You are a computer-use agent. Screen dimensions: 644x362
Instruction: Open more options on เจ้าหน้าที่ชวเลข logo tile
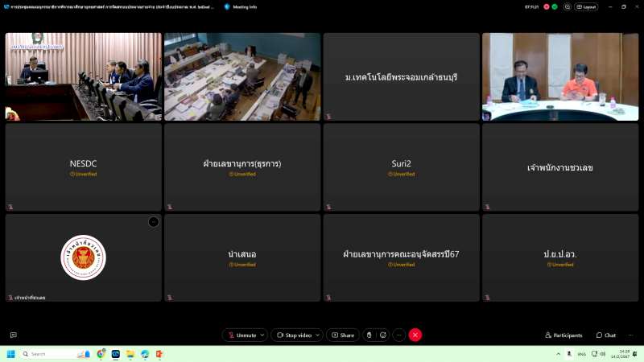point(153,222)
